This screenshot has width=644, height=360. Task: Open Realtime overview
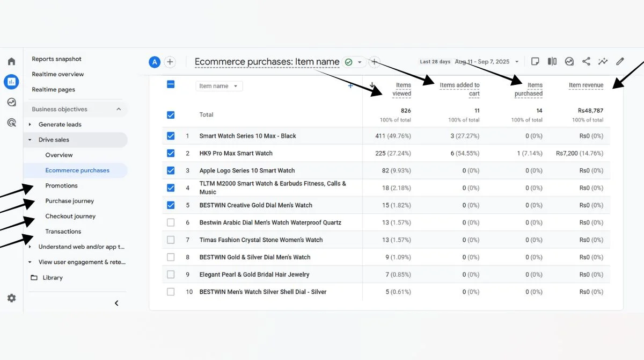pyautogui.click(x=58, y=74)
